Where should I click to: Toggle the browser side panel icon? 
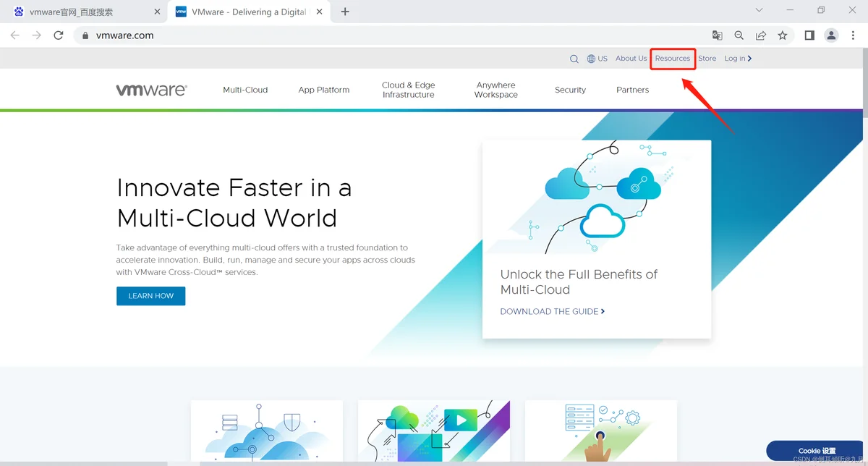tap(809, 35)
